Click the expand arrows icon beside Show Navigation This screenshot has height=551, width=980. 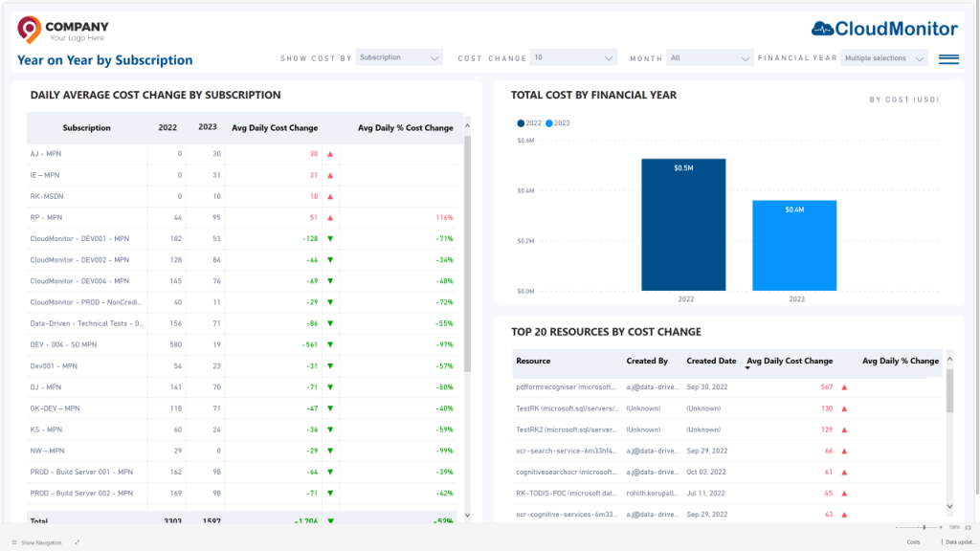pyautogui.click(x=77, y=542)
